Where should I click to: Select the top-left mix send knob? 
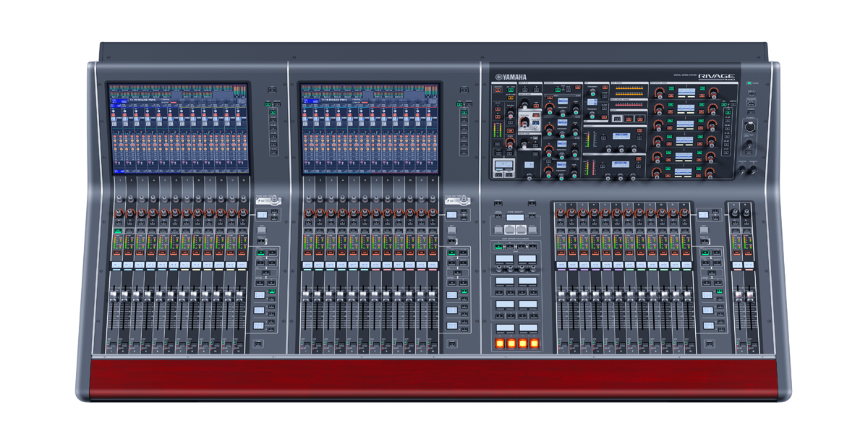pos(660,93)
